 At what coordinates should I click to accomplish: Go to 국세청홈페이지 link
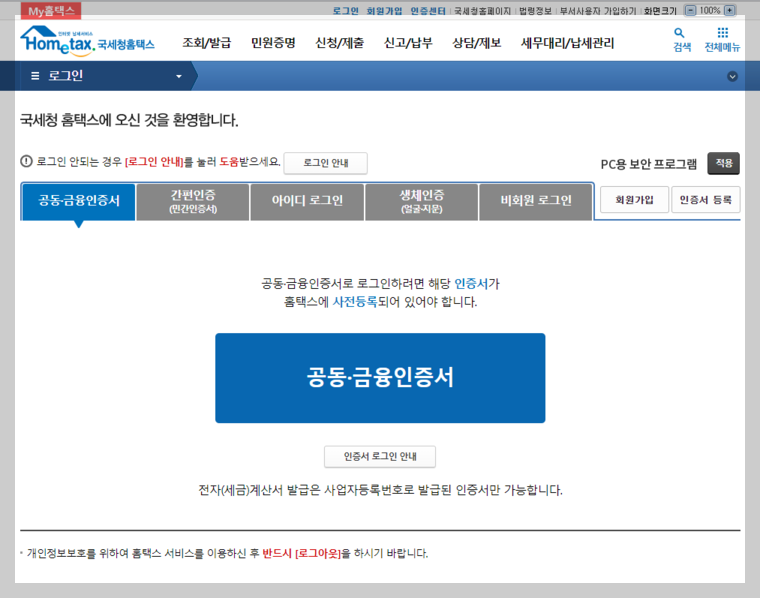click(482, 11)
